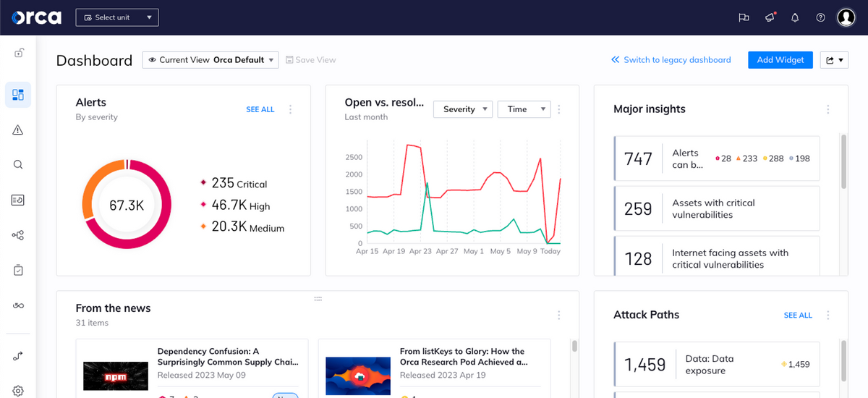Open the Select unit dropdown
The image size is (868, 398).
117,17
